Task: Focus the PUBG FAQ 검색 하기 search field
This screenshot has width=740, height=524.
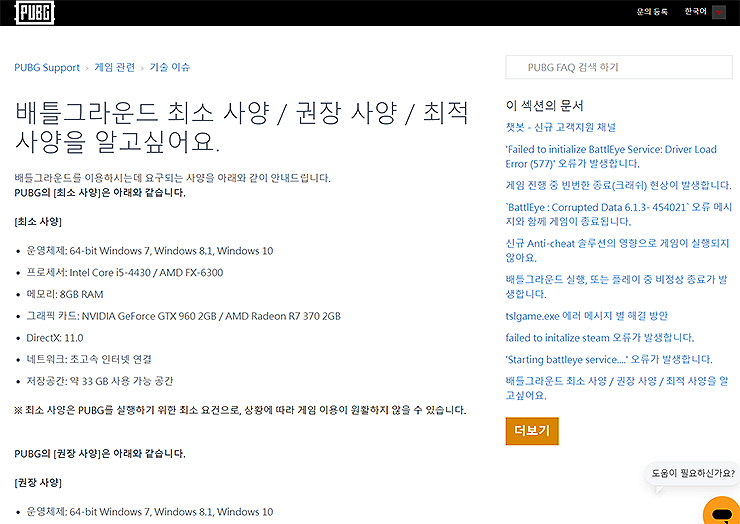Action: coord(619,67)
